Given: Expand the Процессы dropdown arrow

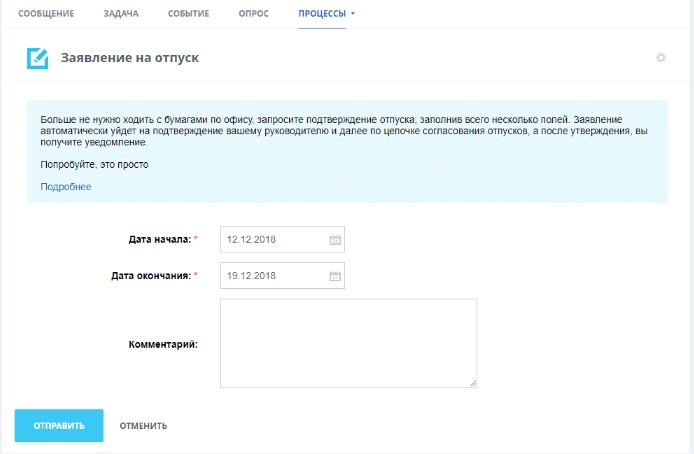Looking at the screenshot, I should pos(353,14).
